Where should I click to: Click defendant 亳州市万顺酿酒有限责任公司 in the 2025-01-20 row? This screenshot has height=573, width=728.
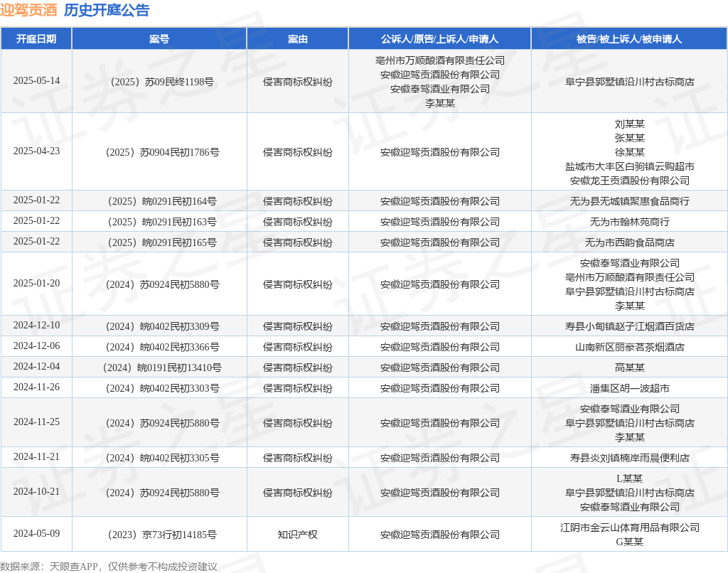click(x=630, y=277)
